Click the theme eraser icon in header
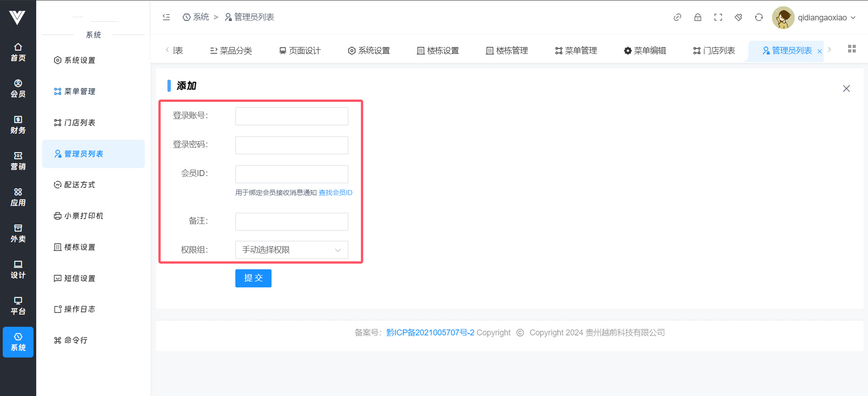The height and width of the screenshot is (396, 868). pyautogui.click(x=738, y=17)
